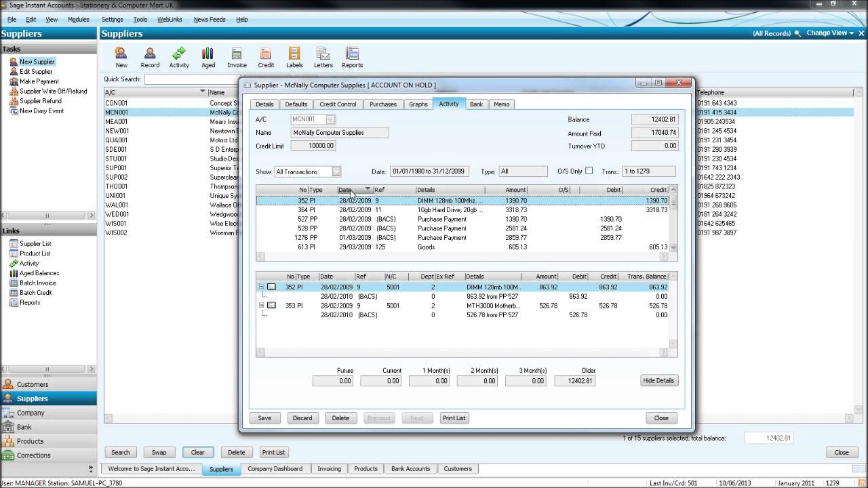Click the Swap button

tap(159, 452)
